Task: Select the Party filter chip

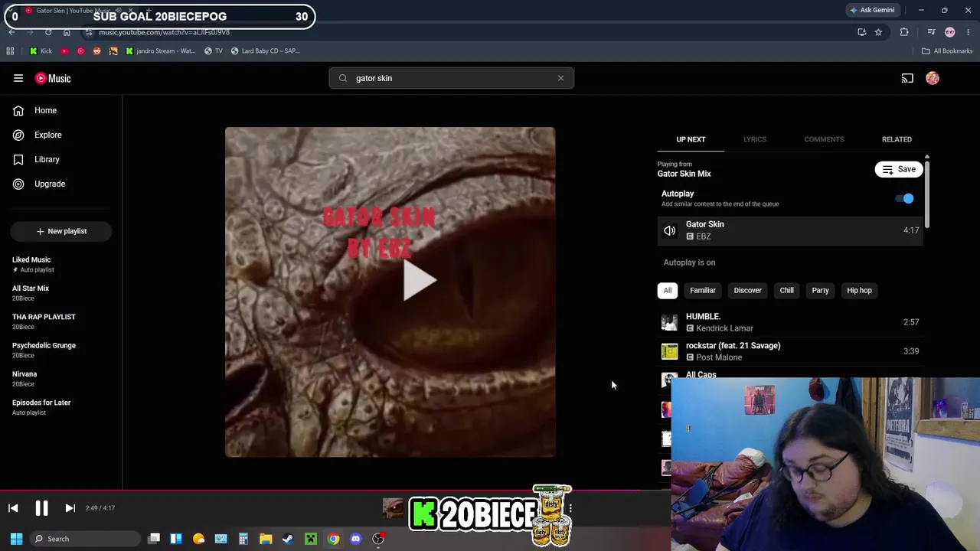Action: 820,290
